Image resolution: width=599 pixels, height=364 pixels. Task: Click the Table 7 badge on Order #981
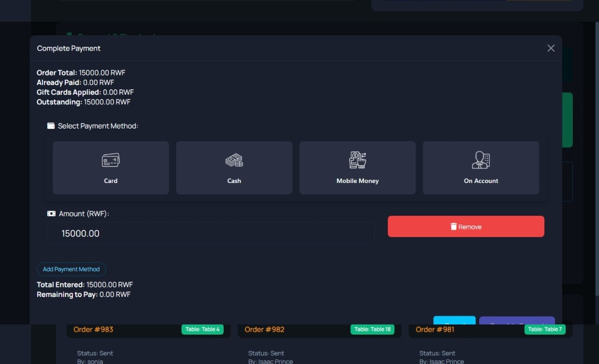tap(545, 329)
